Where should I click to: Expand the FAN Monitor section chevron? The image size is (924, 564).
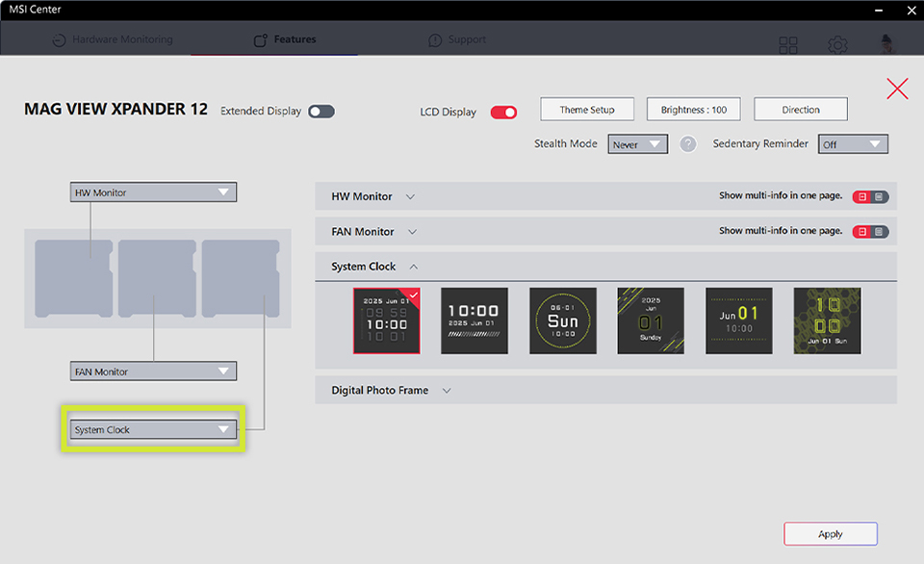coord(413,232)
